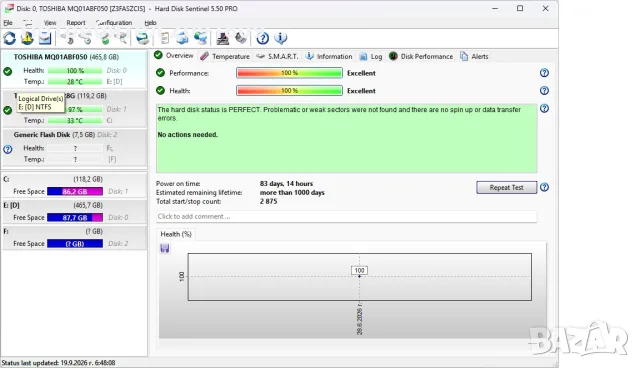Click green check status icon of TOSHIBA disk
640x368 pixels.
8,71
